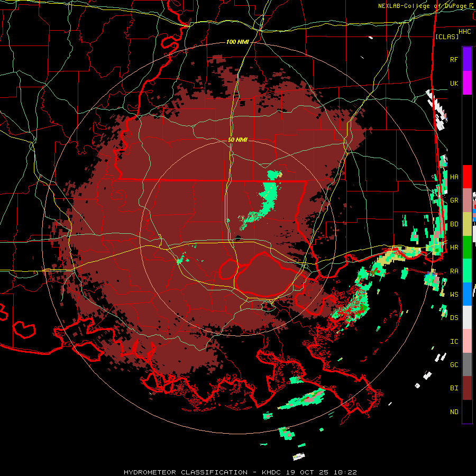Select the GR legend color block
The image size is (476, 476).
point(467,200)
